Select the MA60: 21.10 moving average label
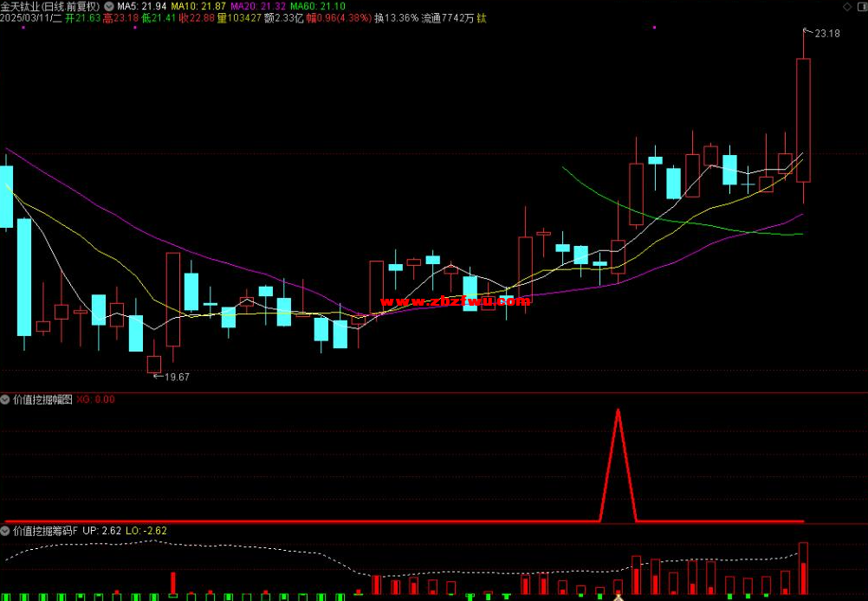This screenshot has height=601, width=868. [318, 7]
